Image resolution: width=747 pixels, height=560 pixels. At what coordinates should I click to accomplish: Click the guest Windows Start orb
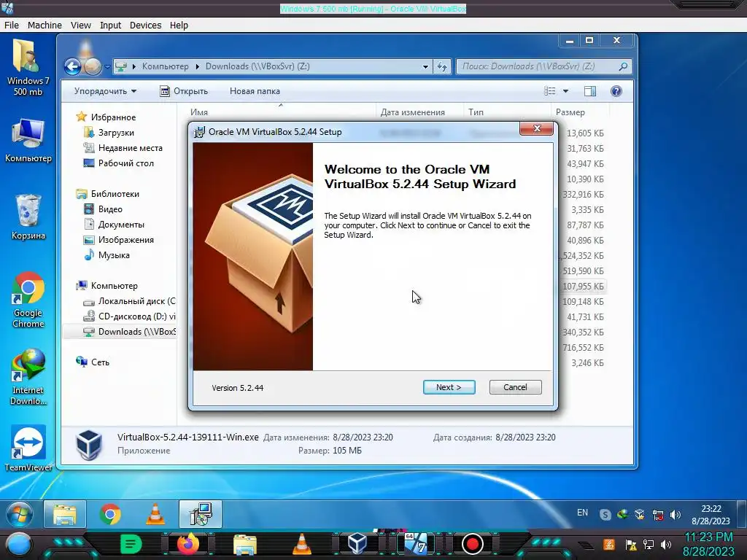pyautogui.click(x=20, y=514)
